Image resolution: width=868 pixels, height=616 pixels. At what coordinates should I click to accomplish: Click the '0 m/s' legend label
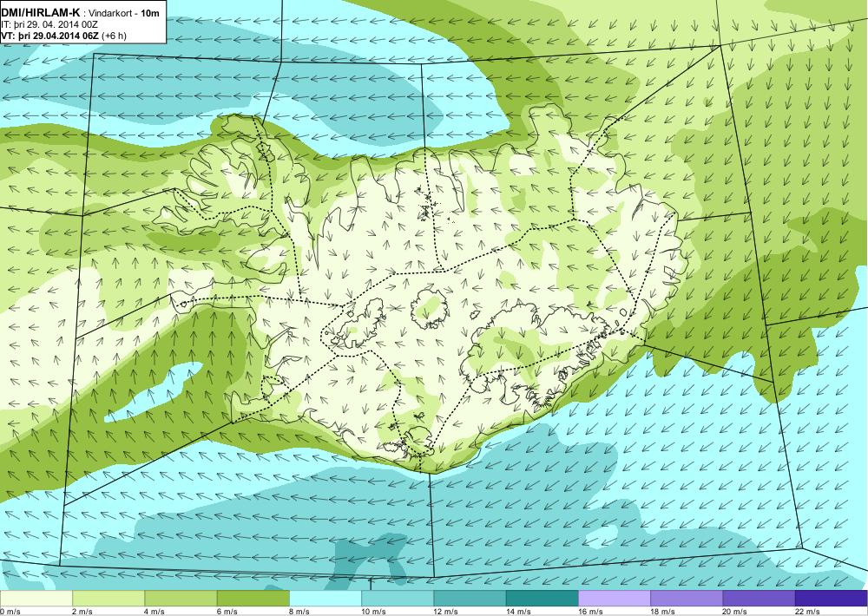point(10,612)
